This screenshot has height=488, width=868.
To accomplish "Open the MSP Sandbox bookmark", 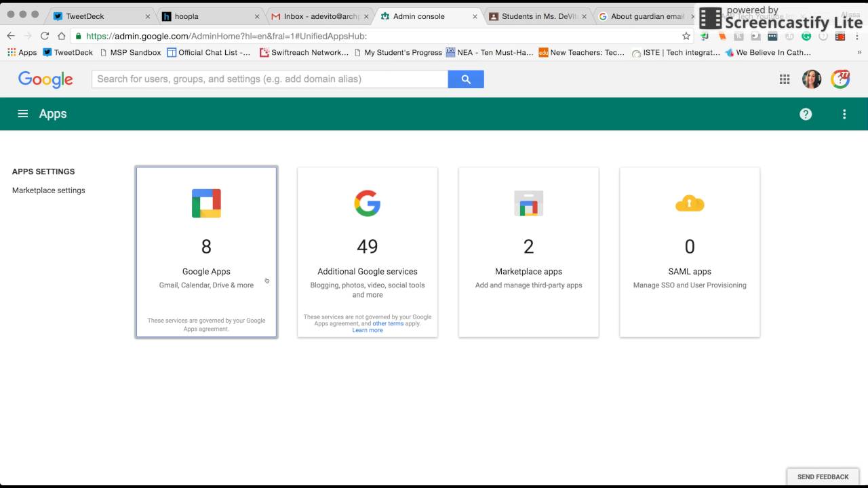I will [130, 52].
